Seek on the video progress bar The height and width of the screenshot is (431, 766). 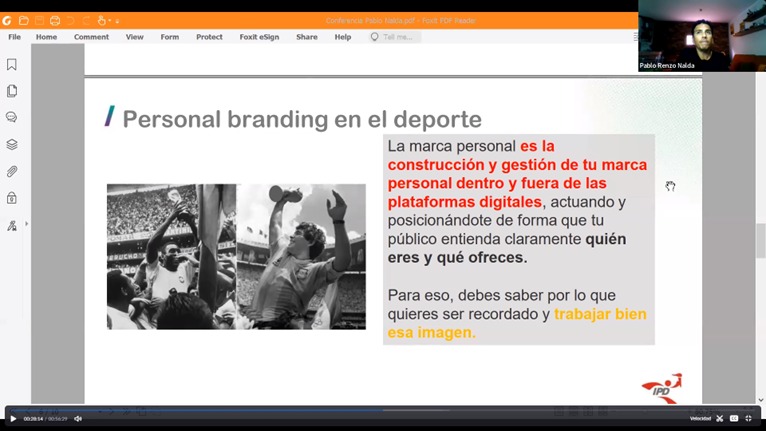[383, 410]
